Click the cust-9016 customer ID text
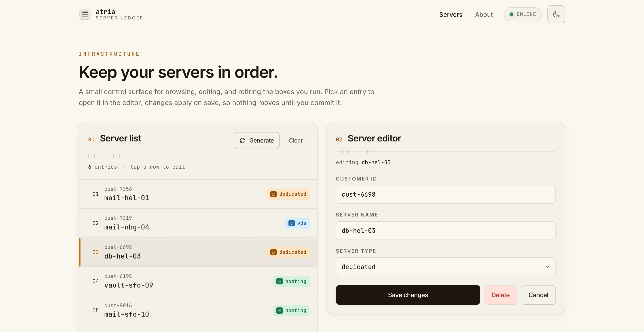The height and width of the screenshot is (332, 644). pos(118,305)
